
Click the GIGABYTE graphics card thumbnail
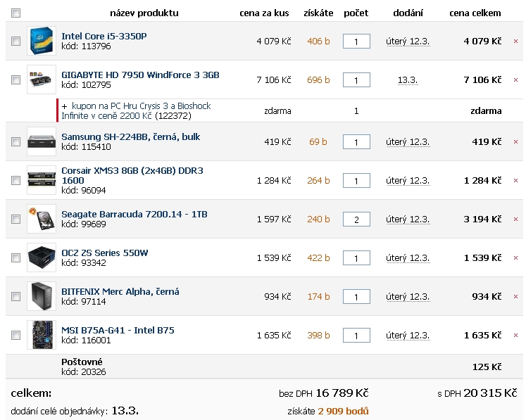click(41, 79)
